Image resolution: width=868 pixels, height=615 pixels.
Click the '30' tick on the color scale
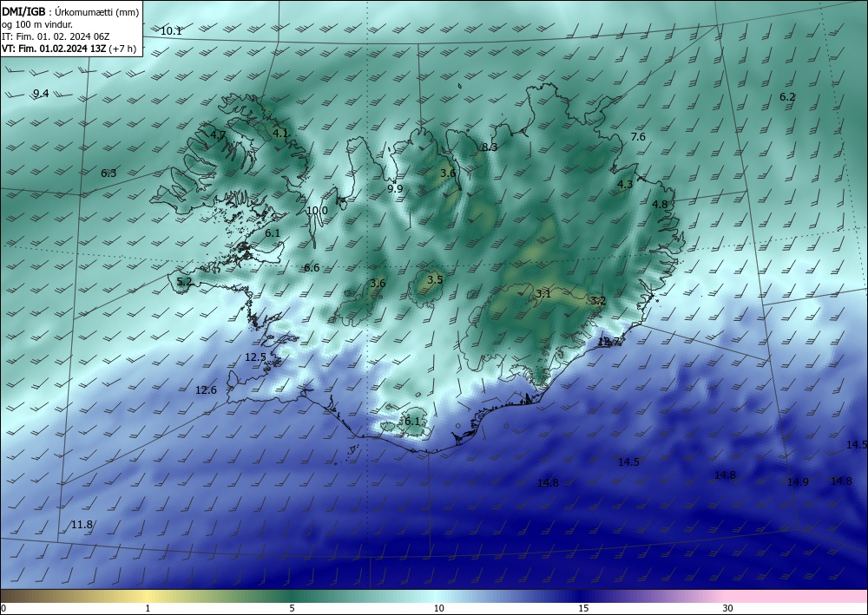point(728,608)
